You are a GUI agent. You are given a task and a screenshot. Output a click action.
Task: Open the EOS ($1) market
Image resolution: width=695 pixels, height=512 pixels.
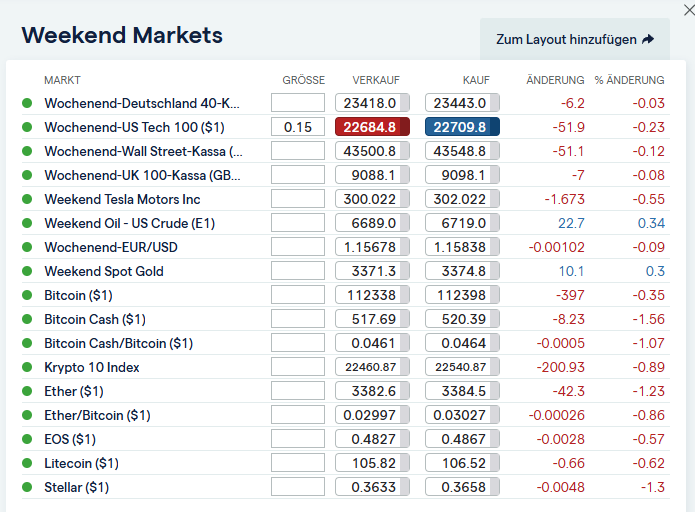[x=70, y=439]
